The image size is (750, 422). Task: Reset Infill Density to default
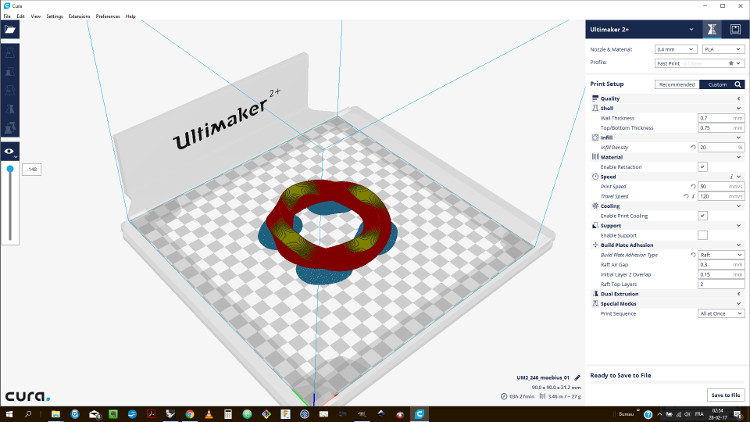coord(693,147)
